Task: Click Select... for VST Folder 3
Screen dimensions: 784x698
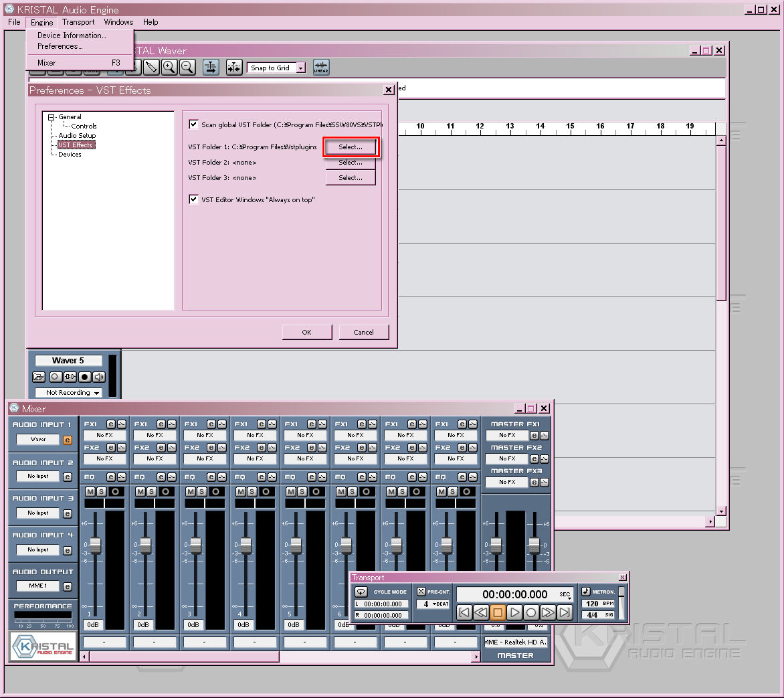Action: click(351, 177)
